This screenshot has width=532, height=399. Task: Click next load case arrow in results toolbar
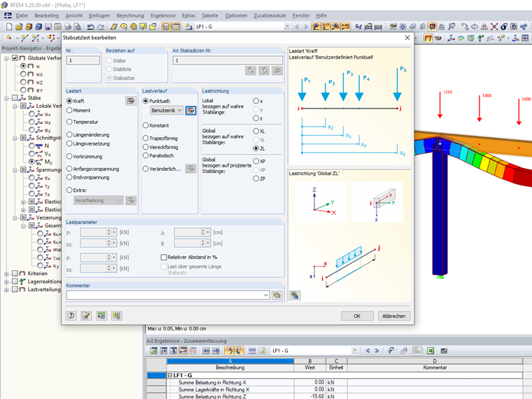pyautogui.click(x=377, y=351)
